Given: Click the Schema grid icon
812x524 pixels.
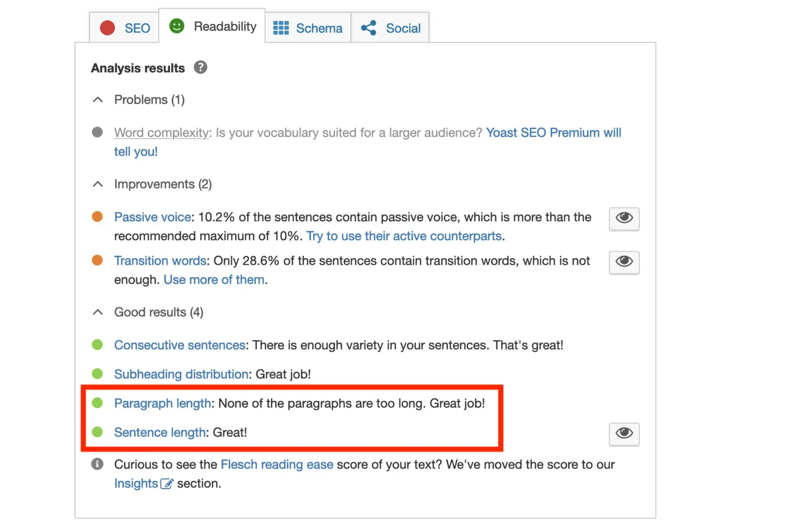Looking at the screenshot, I should (281, 28).
